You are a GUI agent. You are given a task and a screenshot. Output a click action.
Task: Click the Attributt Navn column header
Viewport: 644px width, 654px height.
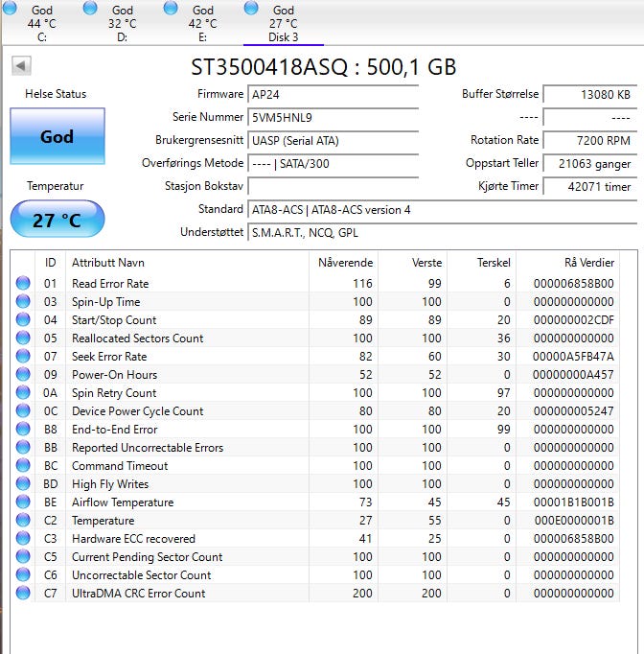point(108,263)
